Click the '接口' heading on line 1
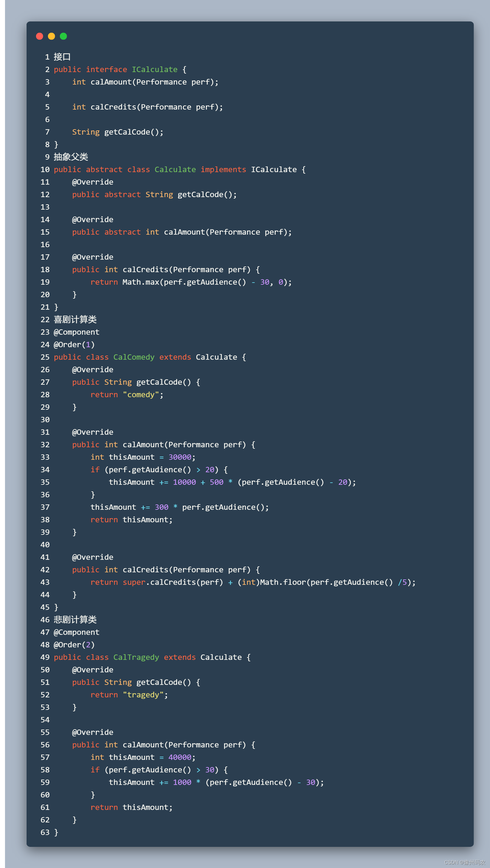The width and height of the screenshot is (490, 868). tap(62, 57)
